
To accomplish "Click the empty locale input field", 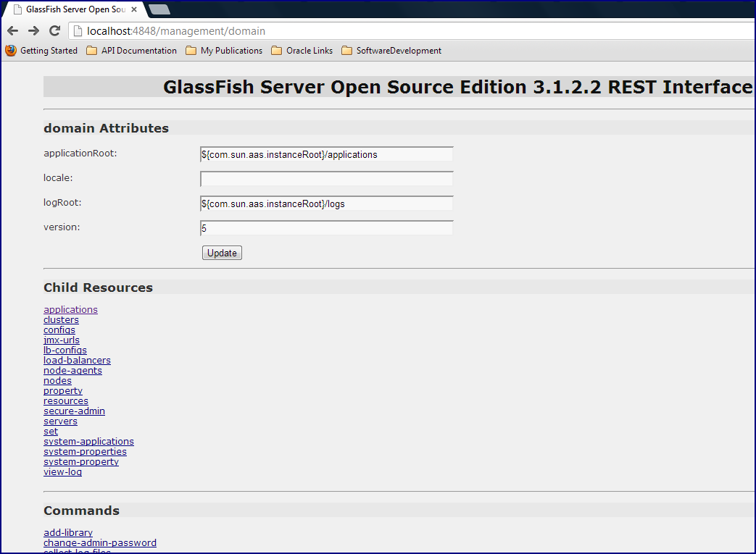I will click(326, 179).
